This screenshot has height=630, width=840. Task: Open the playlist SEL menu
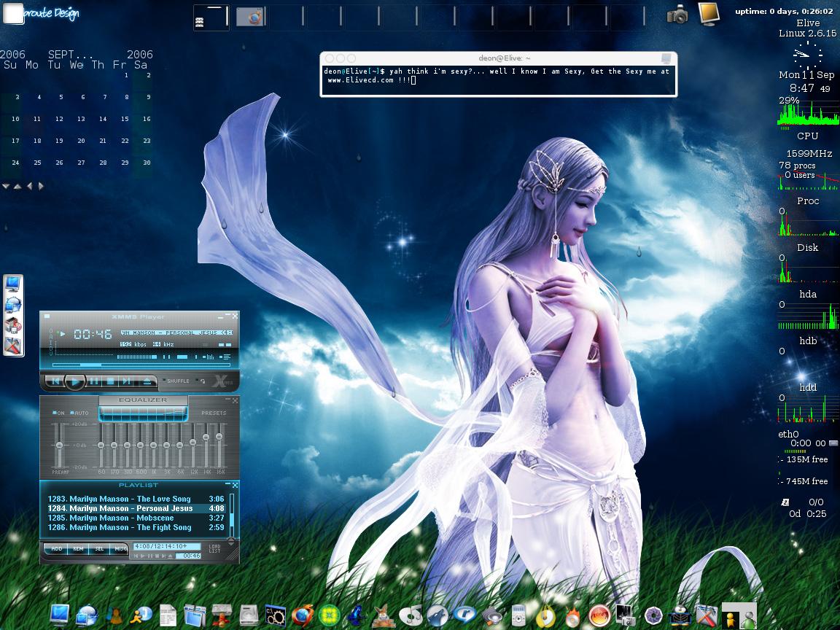tap(99, 548)
